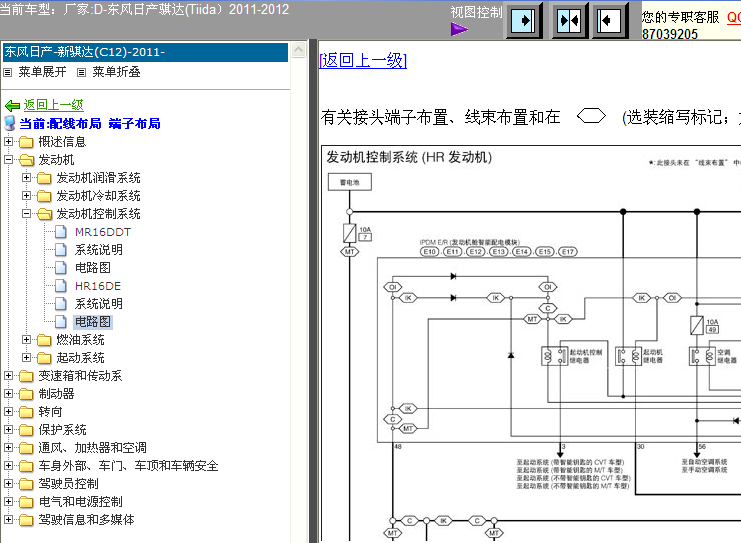
Task: Click the 发动机 open folder icon
Action: click(x=26, y=160)
